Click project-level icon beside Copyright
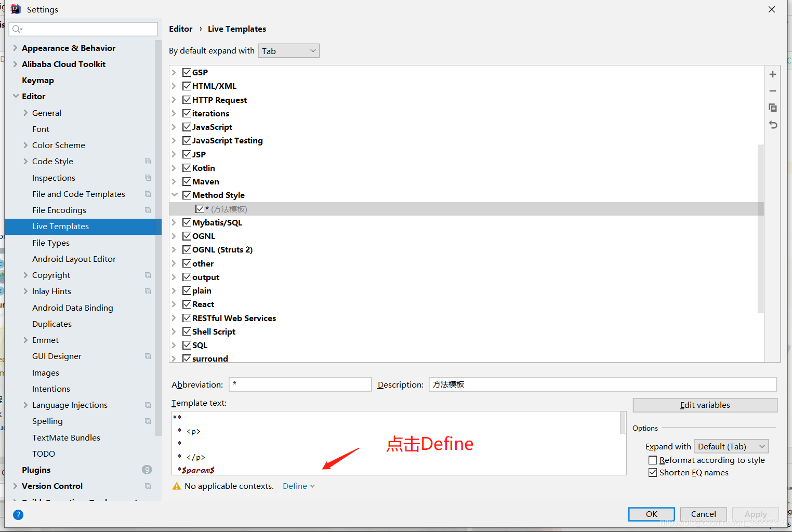Screen dimensions: 792x532 coord(148,275)
